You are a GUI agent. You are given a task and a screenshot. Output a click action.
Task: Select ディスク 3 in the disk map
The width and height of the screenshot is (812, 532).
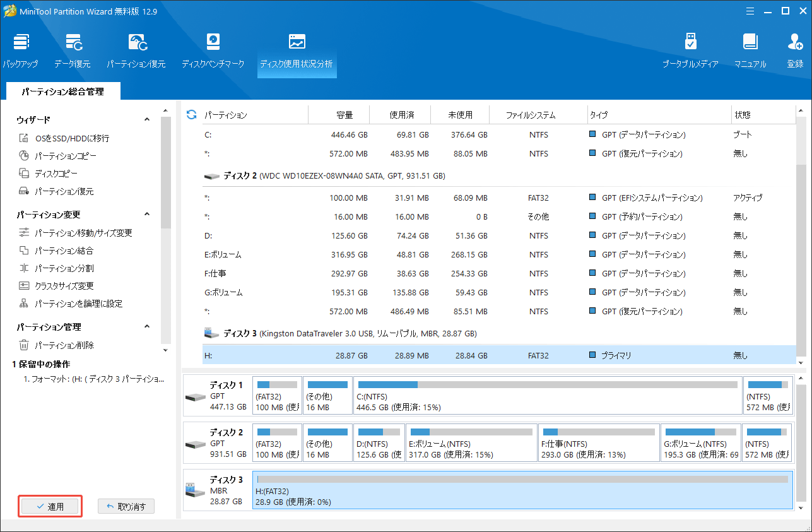click(217, 490)
